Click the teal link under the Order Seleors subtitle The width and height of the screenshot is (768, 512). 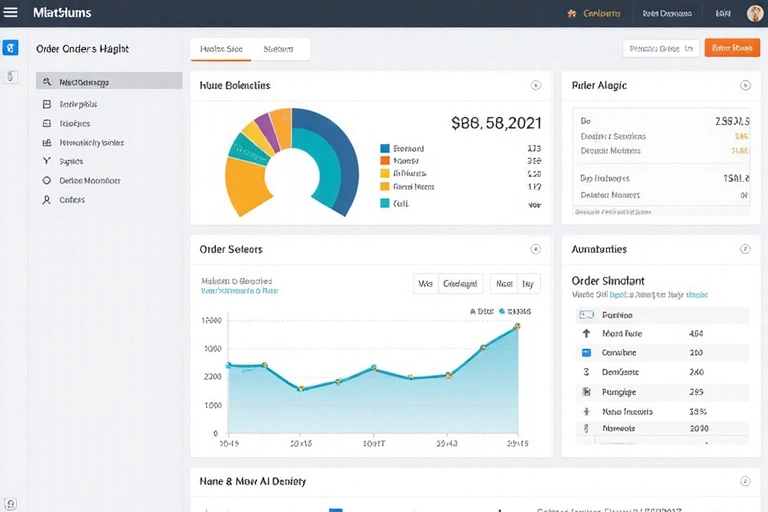240,291
